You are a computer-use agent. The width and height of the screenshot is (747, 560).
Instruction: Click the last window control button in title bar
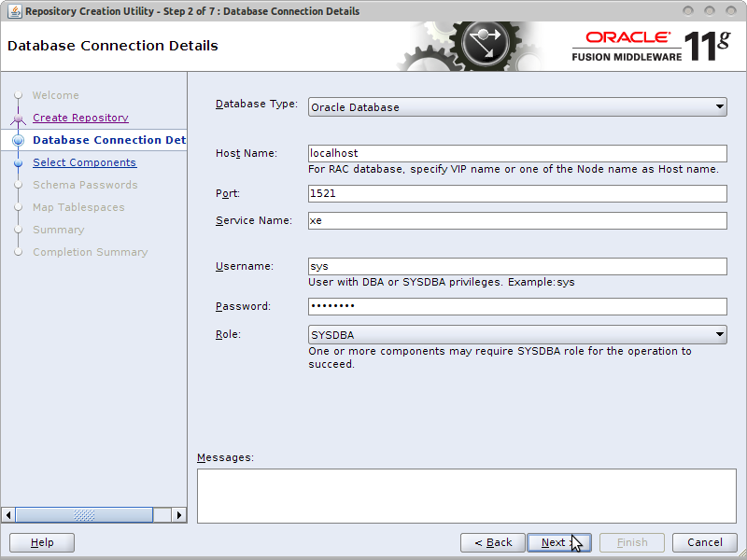731,10
